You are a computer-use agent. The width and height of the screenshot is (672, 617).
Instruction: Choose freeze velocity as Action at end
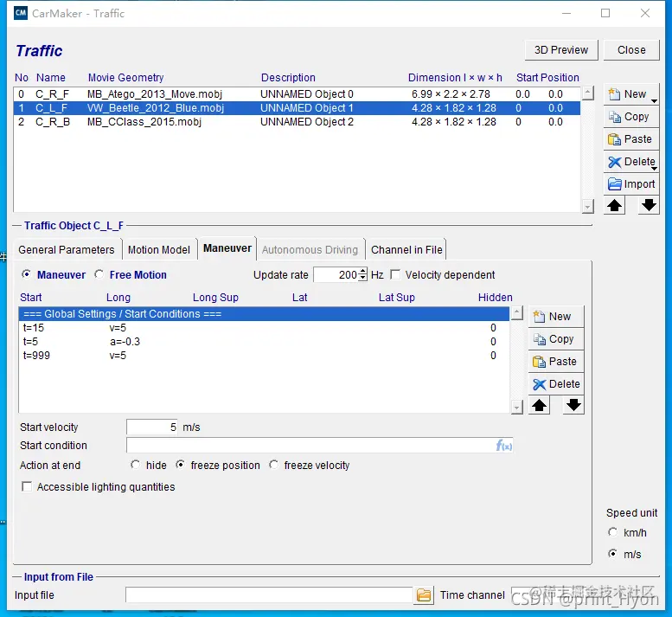(x=274, y=465)
